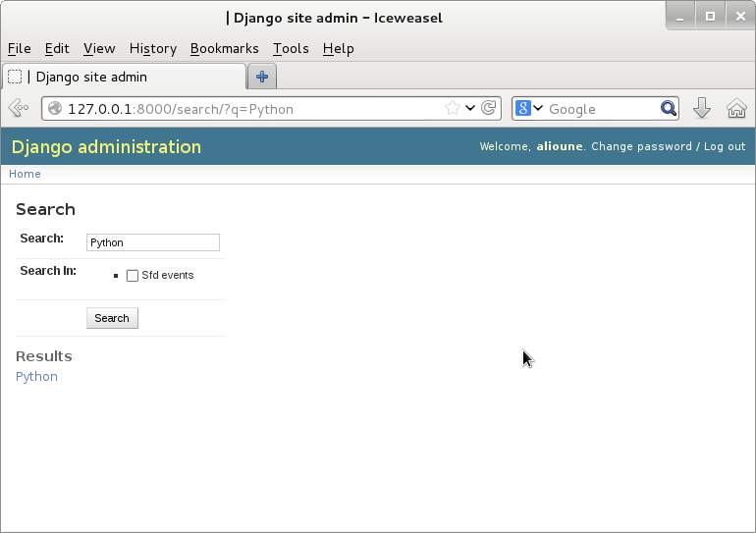The height and width of the screenshot is (533, 756).
Task: Click the Log out link
Action: [x=725, y=146]
